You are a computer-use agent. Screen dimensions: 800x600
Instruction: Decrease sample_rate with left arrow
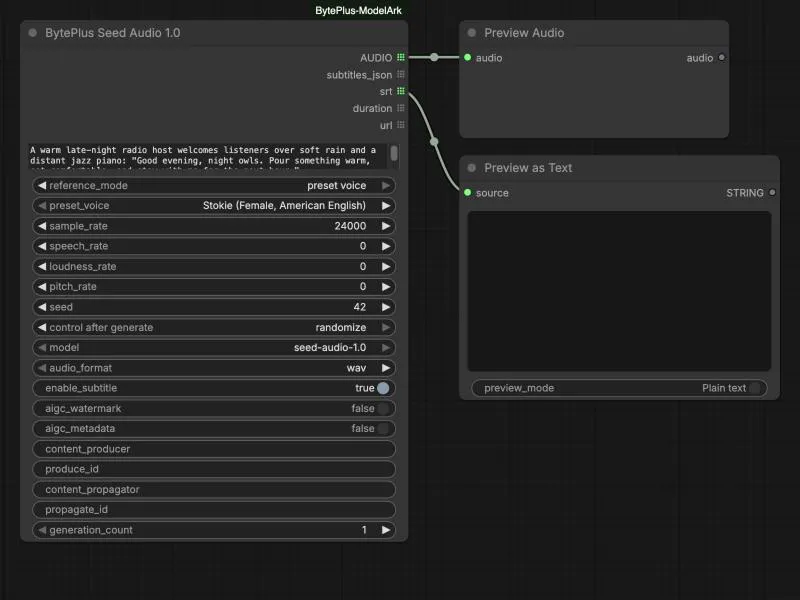pyautogui.click(x=42, y=226)
